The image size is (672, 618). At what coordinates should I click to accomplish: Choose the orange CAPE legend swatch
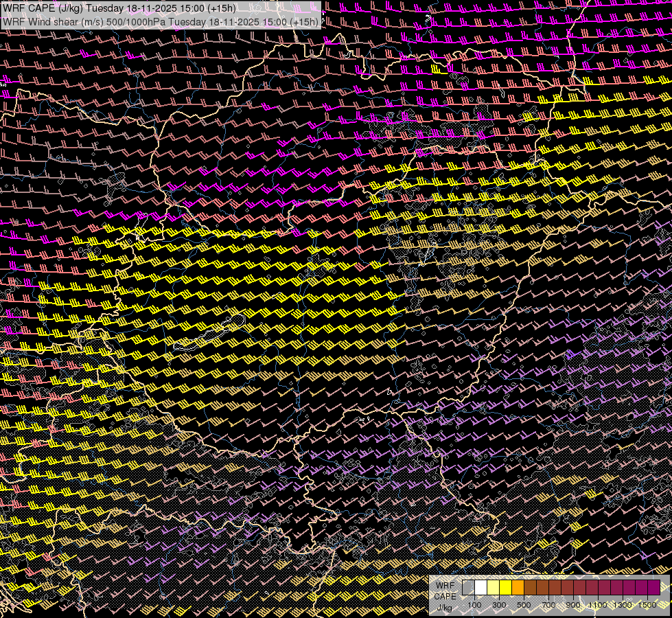coord(518,588)
